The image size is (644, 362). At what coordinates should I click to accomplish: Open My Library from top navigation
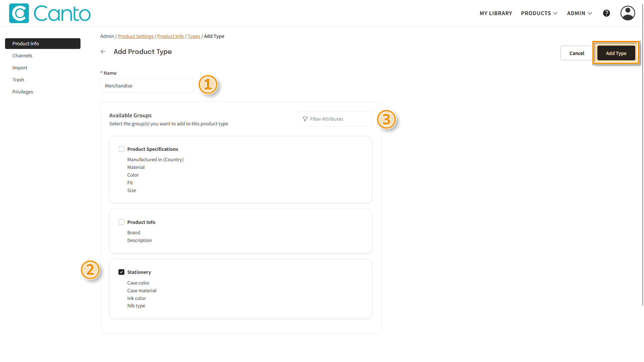point(496,13)
